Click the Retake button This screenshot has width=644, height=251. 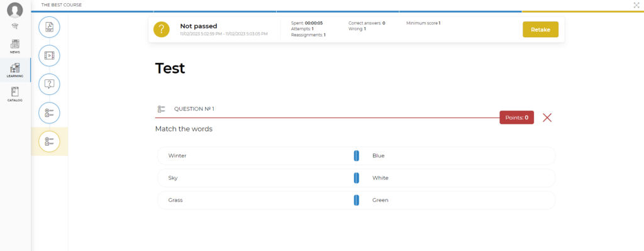pos(540,30)
